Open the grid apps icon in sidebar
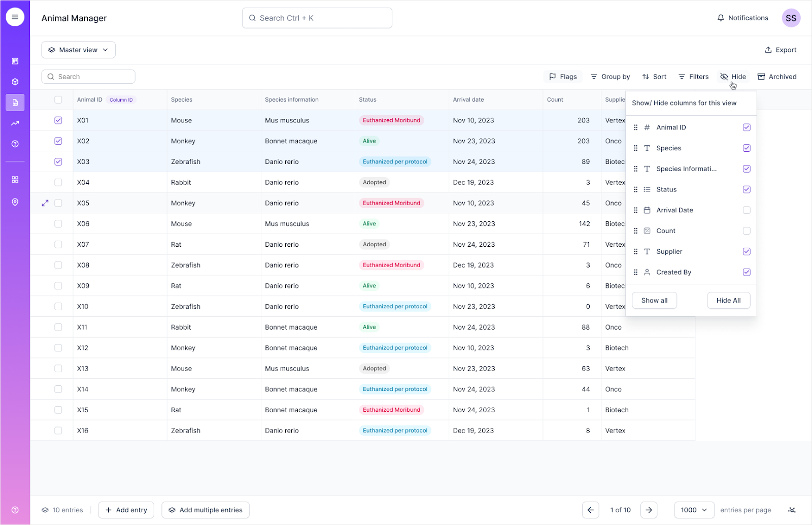The width and height of the screenshot is (812, 525). [x=15, y=180]
